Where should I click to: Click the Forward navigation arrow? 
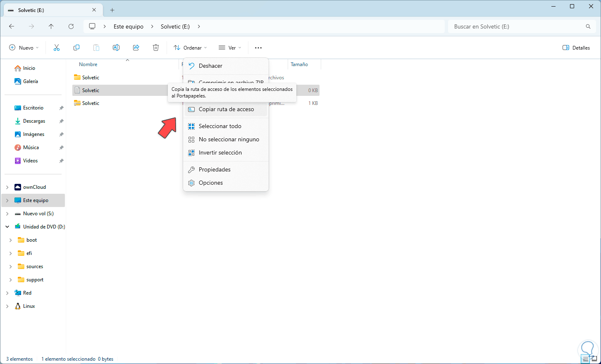[31, 26]
